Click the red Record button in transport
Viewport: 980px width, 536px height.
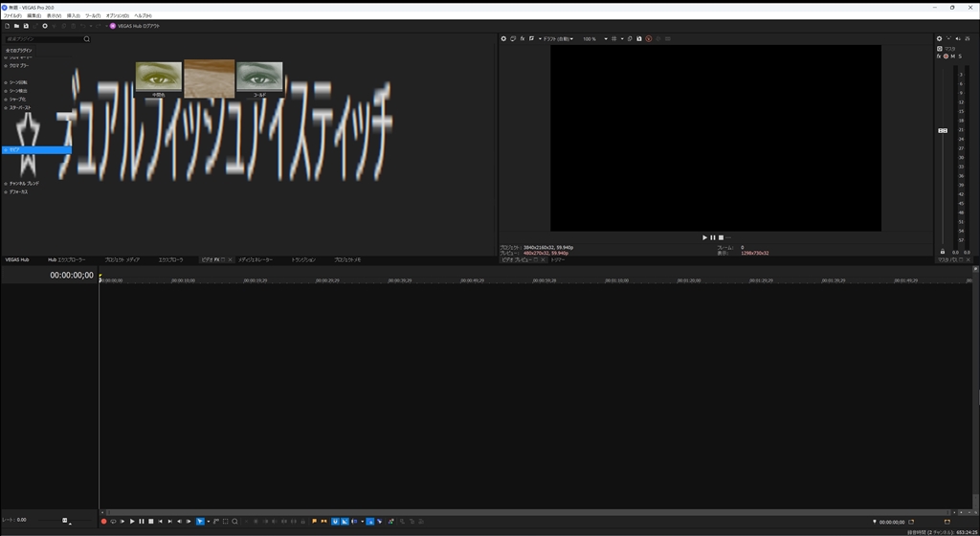103,521
